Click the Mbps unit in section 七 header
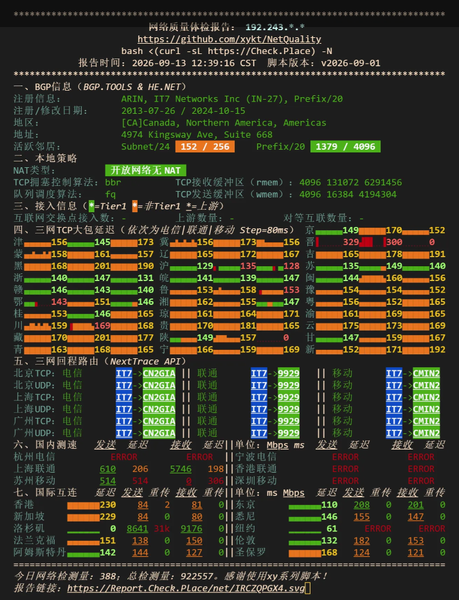 (294, 493)
